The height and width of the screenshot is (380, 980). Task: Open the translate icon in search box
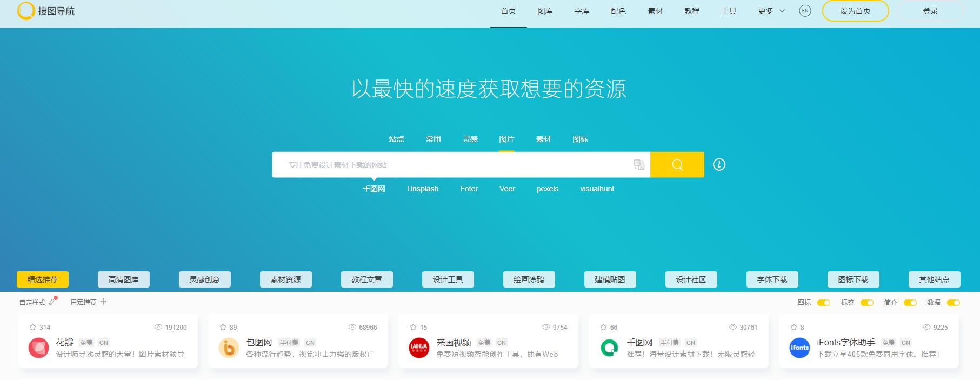pyautogui.click(x=639, y=165)
